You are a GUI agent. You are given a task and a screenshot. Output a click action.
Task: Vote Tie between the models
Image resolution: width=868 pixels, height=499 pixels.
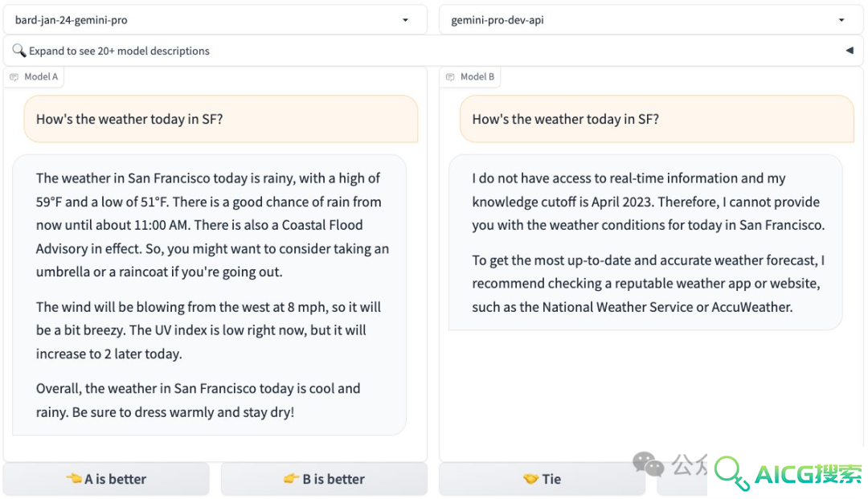coord(542,479)
